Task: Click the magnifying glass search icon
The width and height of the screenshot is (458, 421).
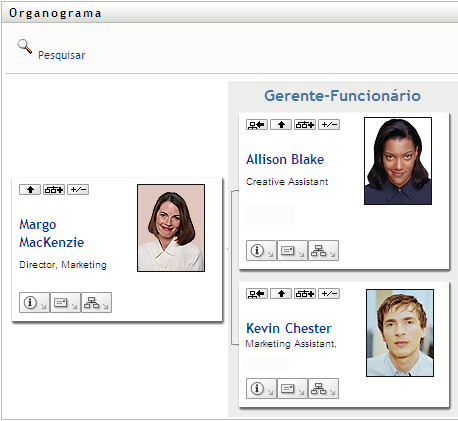Action: [x=25, y=46]
